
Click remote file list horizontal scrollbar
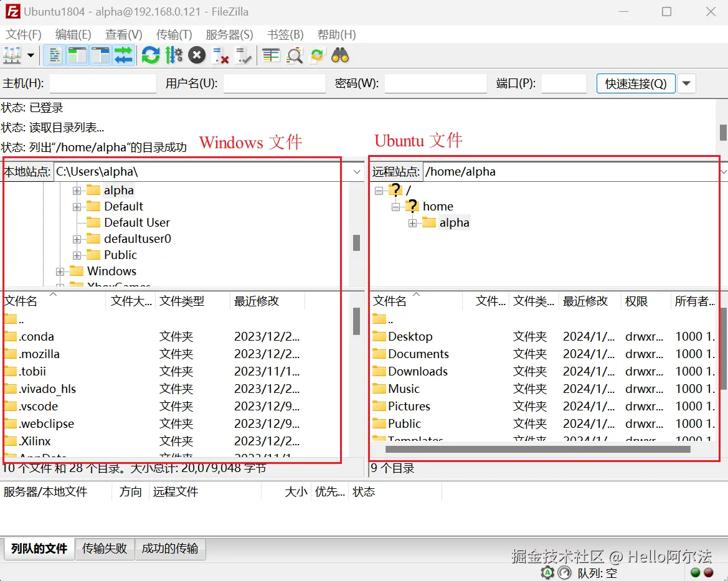pyautogui.click(x=537, y=449)
